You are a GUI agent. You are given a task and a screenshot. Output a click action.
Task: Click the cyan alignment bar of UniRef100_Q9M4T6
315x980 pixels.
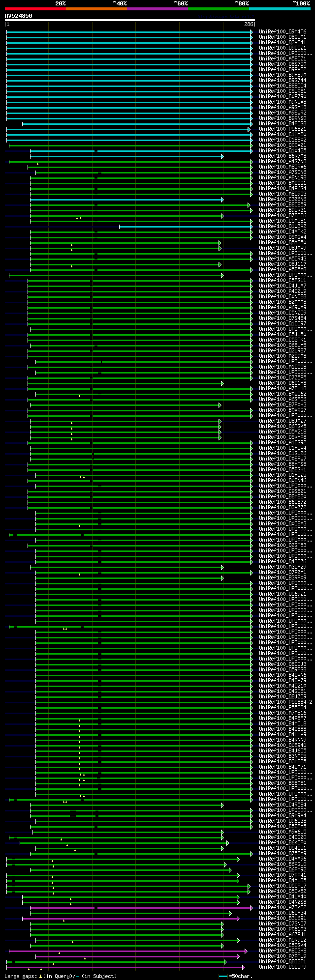pyautogui.click(x=129, y=32)
